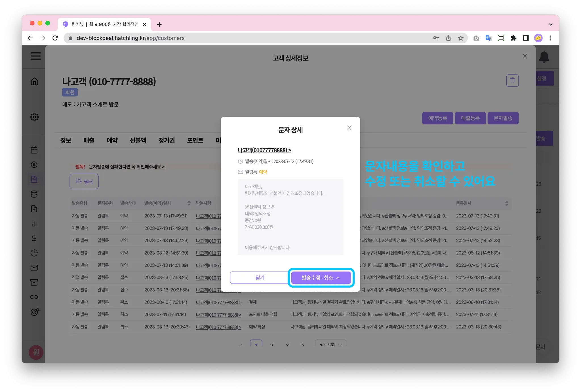This screenshot has width=581, height=392.
Task: Open the 나고객(01077778888) customer link
Action: click(264, 150)
